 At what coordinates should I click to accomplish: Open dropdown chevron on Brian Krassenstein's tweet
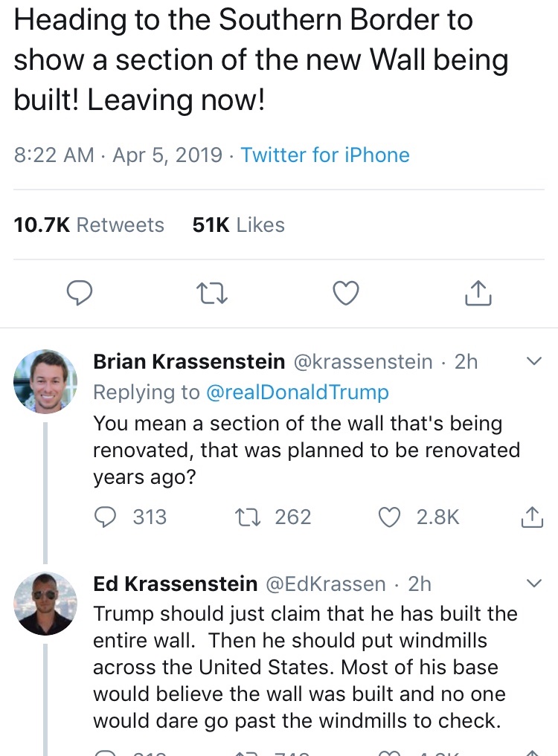(533, 362)
